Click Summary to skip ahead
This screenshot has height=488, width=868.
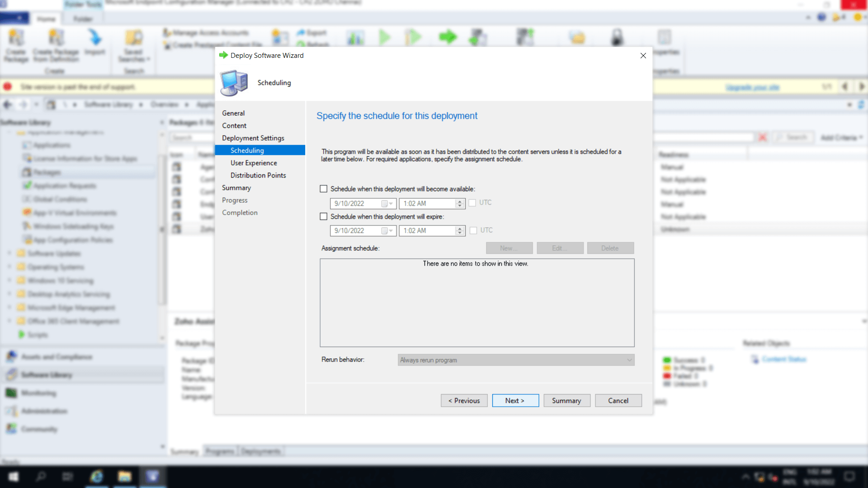point(566,400)
